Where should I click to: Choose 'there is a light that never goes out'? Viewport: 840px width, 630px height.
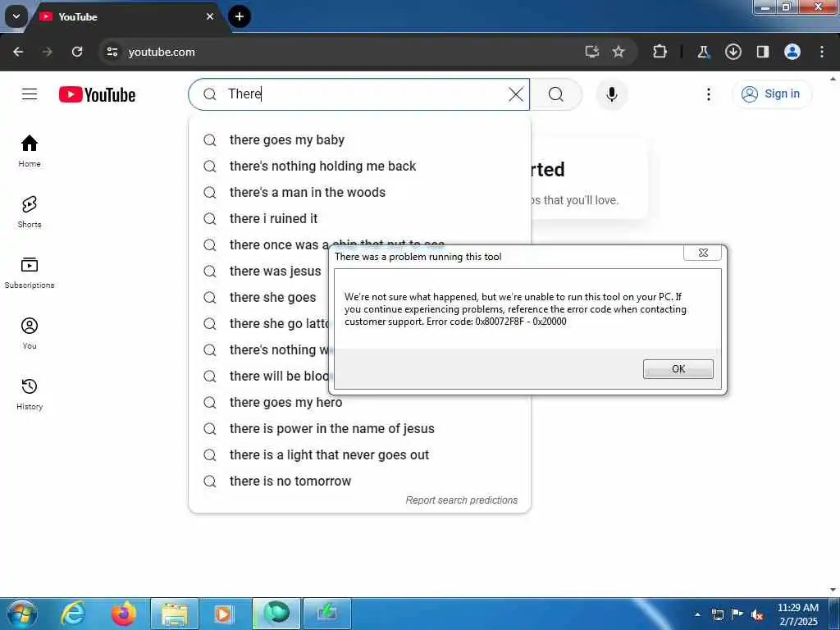pos(359,454)
